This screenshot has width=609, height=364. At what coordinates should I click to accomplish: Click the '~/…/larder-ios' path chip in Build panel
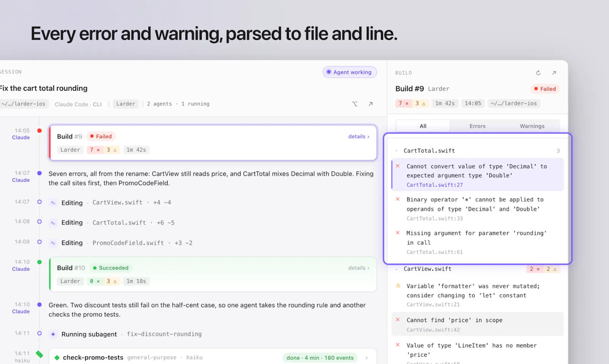coord(514,103)
